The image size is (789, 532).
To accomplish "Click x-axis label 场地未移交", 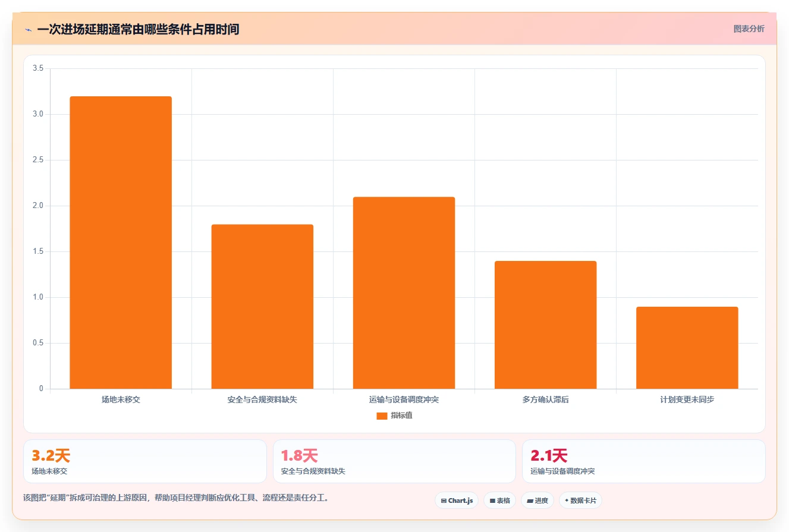I will 121,399.
